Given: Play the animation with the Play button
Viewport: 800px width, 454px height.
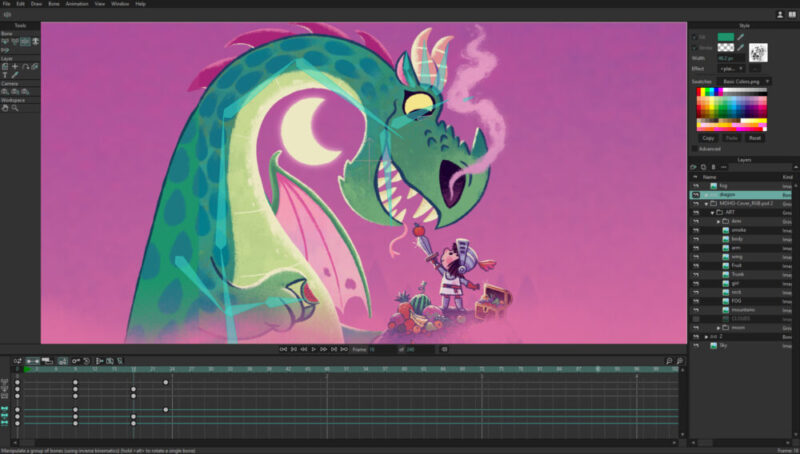Looking at the screenshot, I should (314, 349).
